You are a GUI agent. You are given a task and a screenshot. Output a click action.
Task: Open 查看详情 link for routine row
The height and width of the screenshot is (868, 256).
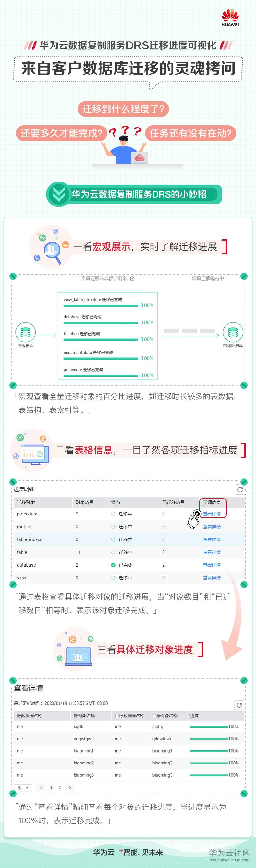212,527
